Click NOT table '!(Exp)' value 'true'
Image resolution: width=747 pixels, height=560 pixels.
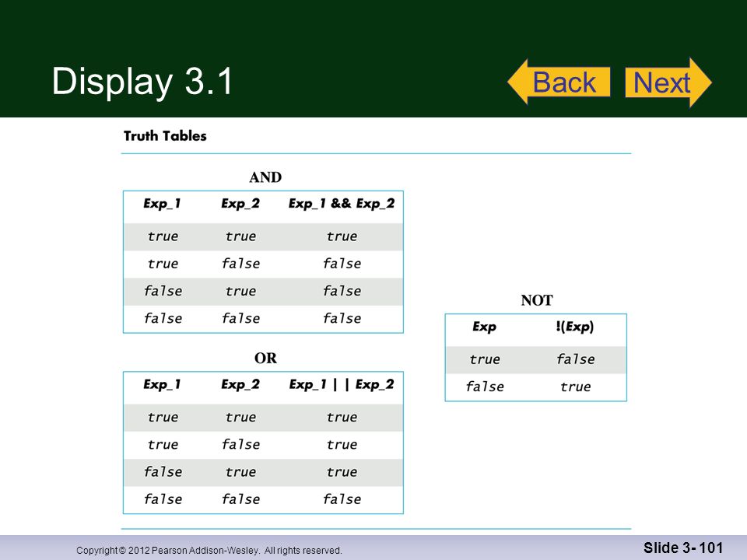(x=575, y=387)
